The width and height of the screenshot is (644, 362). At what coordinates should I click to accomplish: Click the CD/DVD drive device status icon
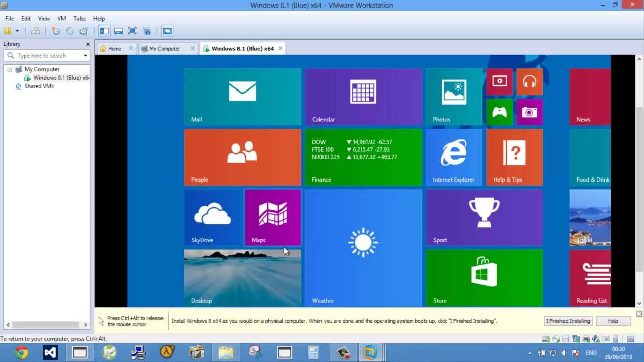pyautogui.click(x=556, y=339)
